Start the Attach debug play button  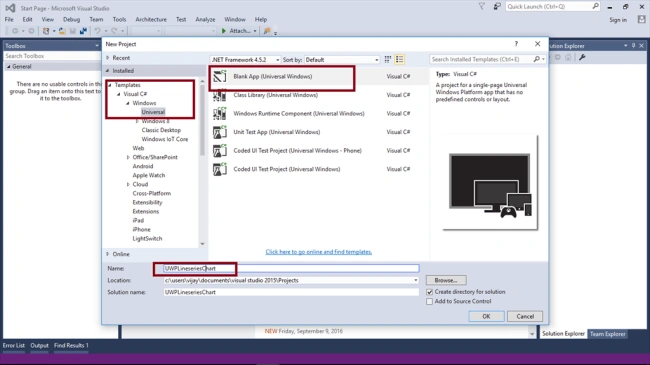[224, 31]
